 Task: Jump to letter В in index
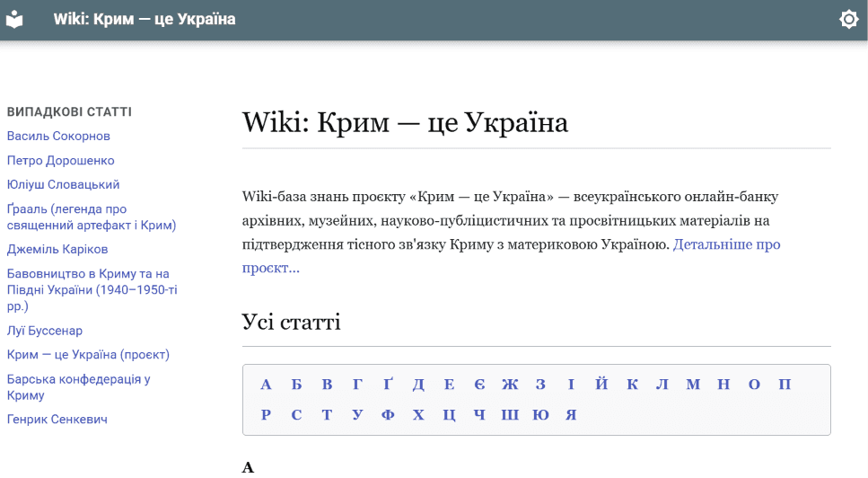point(327,384)
